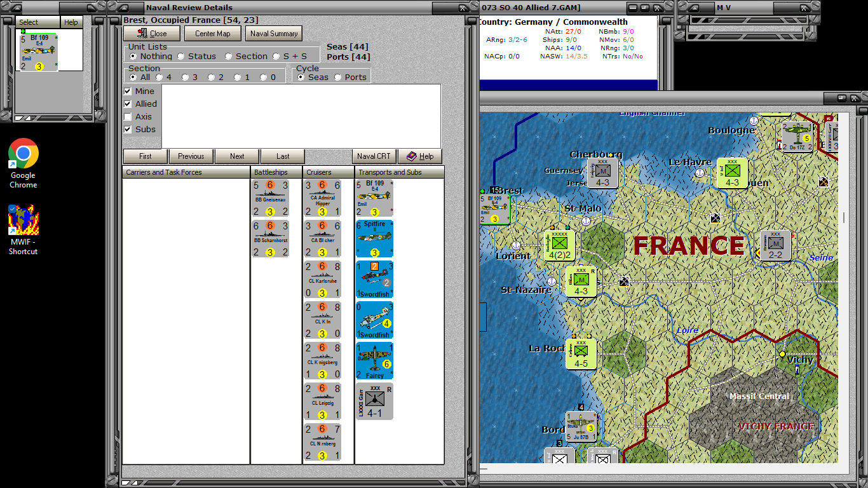Open Help in the Select panel

pos(71,22)
